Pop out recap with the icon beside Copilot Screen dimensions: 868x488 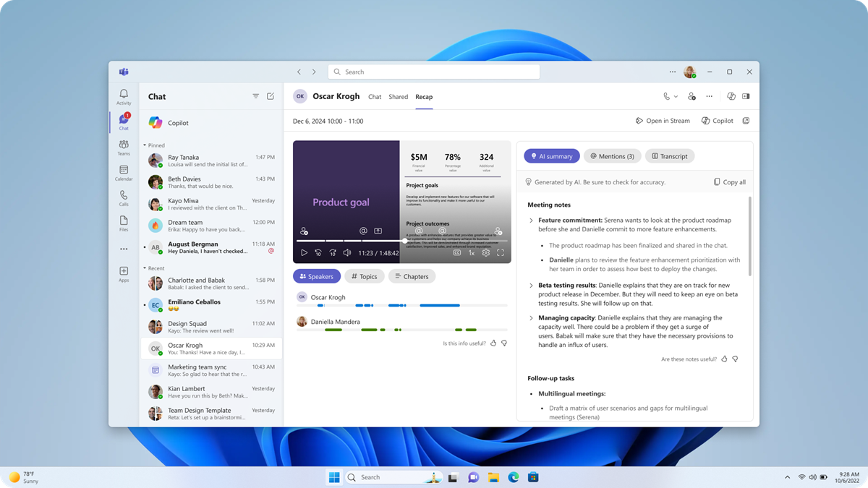746,121
